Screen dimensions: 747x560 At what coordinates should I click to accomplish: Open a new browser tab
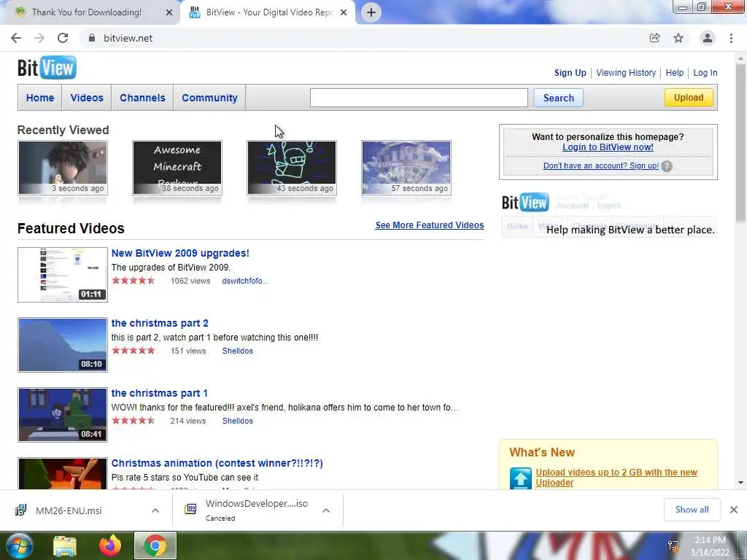(371, 12)
